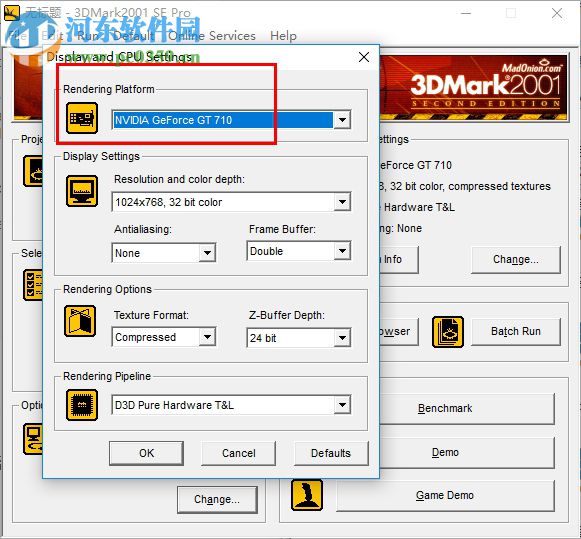Click the graphics card icon under Rendering Platform
This screenshot has height=539, width=581.
point(82,118)
